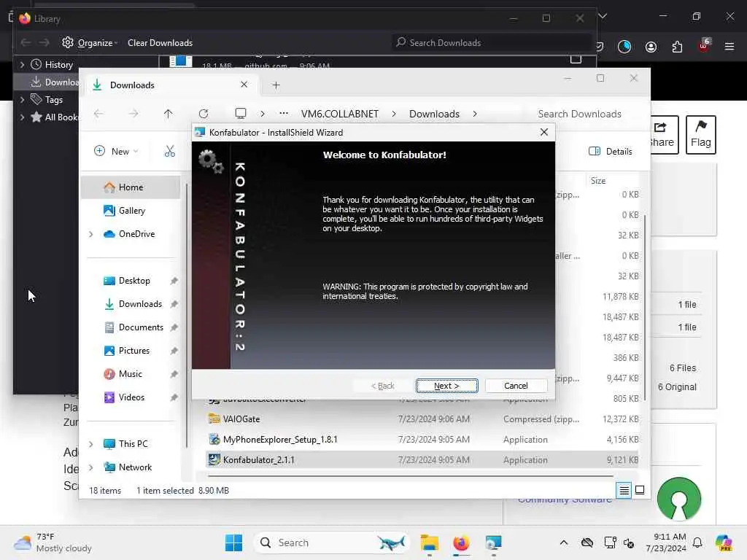Image resolution: width=747 pixels, height=560 pixels.
Task: Open Organize menu in Library window
Action: (x=90, y=43)
